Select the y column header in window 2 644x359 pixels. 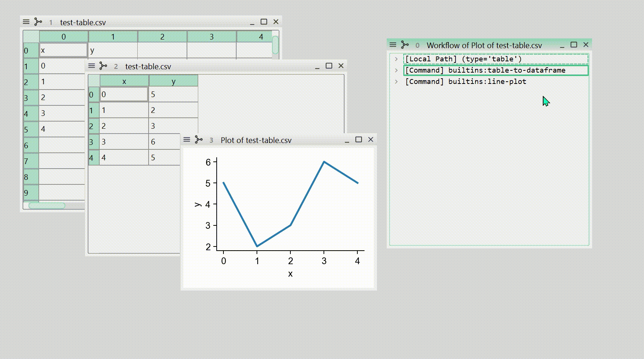click(x=173, y=81)
